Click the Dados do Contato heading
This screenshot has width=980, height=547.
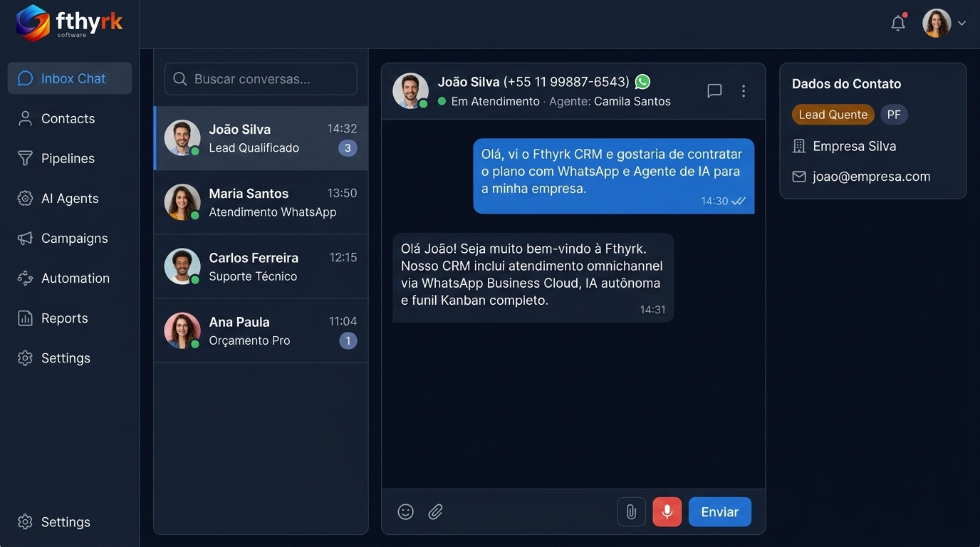point(846,84)
